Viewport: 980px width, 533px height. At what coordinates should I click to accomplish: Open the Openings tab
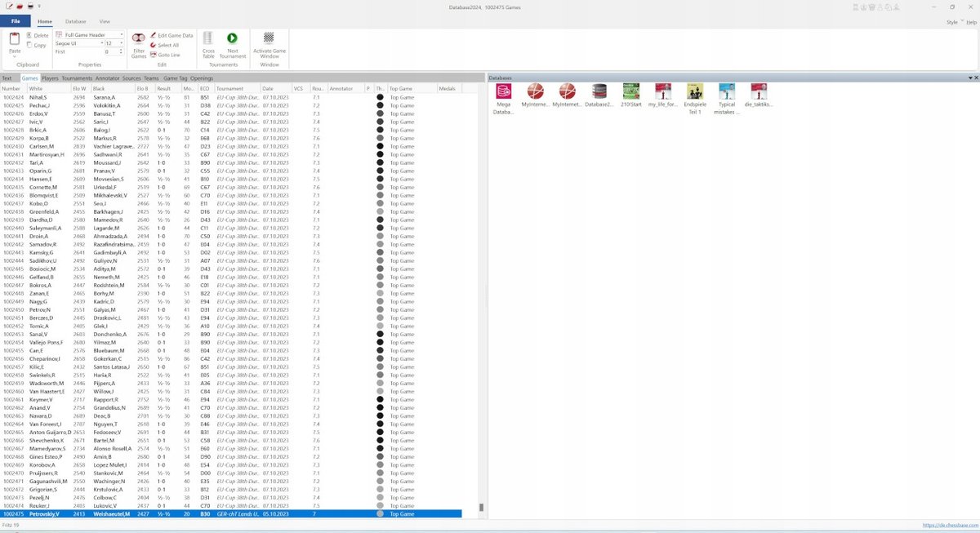pyautogui.click(x=202, y=78)
